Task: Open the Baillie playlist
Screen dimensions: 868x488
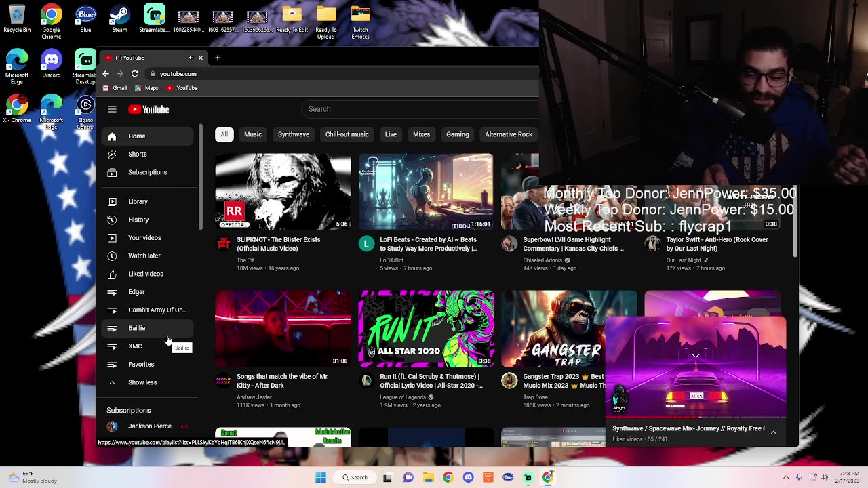Action: pyautogui.click(x=147, y=328)
